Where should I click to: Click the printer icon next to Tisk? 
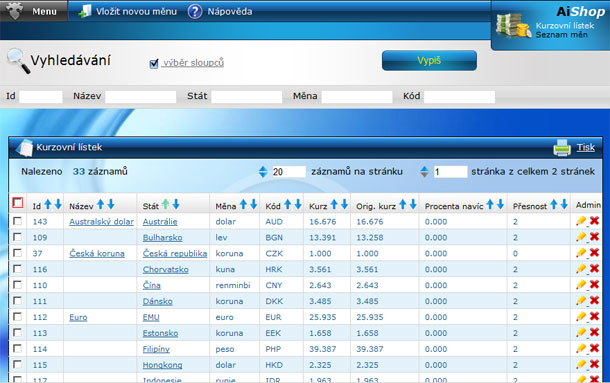562,148
